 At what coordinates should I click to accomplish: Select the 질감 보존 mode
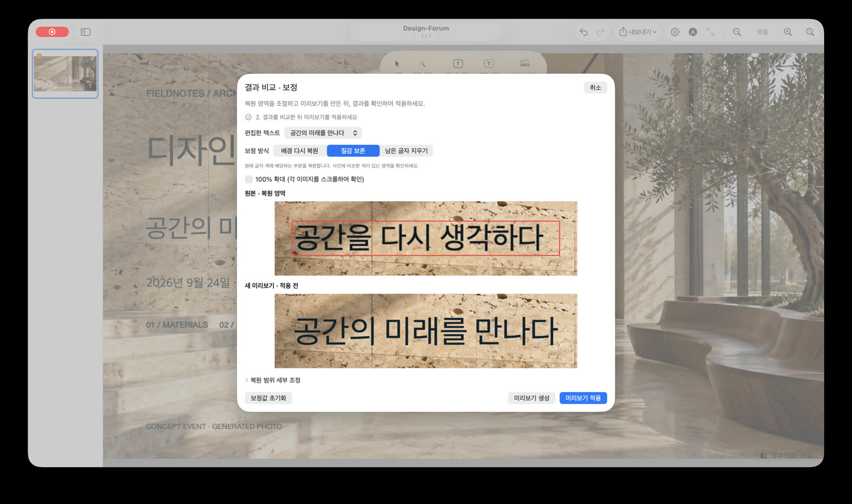click(353, 151)
